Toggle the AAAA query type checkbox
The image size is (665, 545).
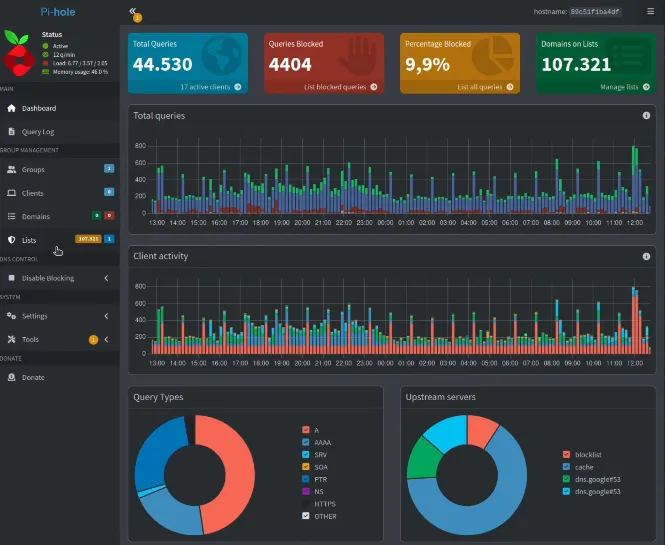tap(306, 442)
